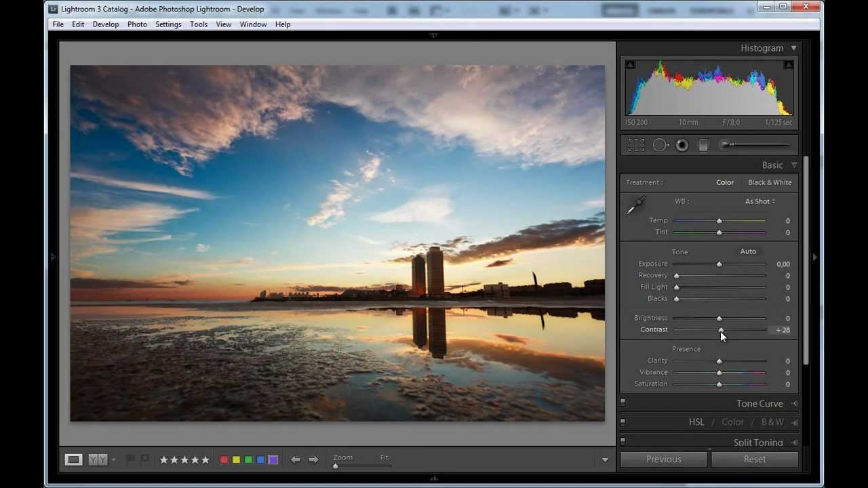This screenshot has height=488, width=868.
Task: Open the Photo menu
Action: coord(137,24)
